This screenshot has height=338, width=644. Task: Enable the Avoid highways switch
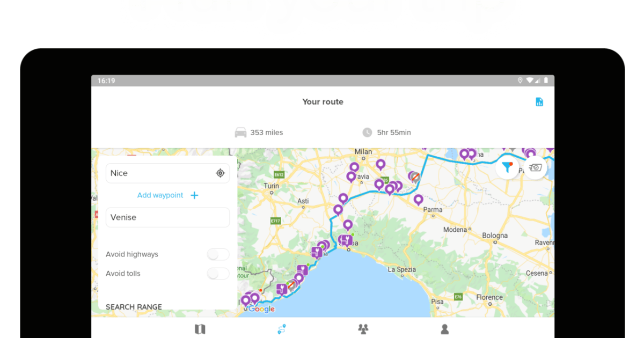tap(218, 254)
